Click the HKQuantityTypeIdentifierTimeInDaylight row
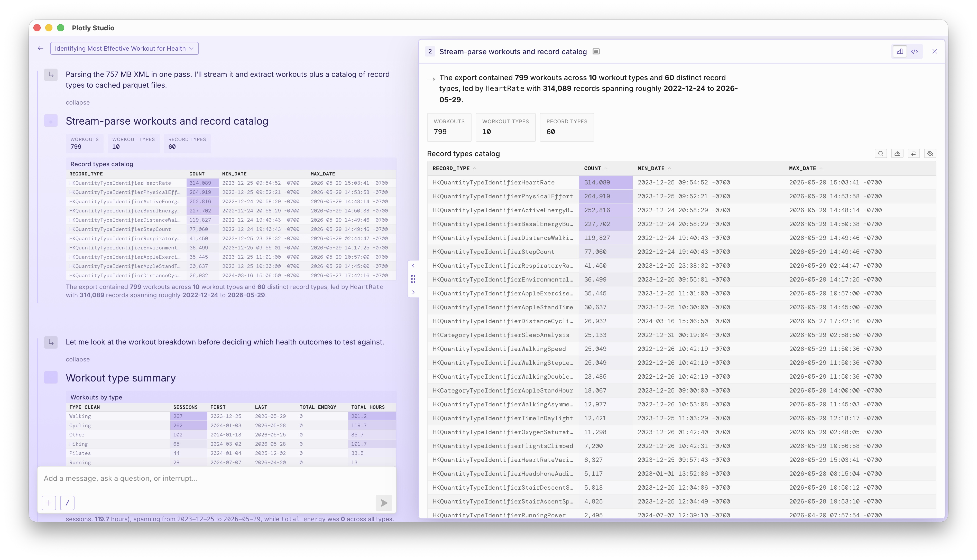Image resolution: width=977 pixels, height=560 pixels. 681,418
